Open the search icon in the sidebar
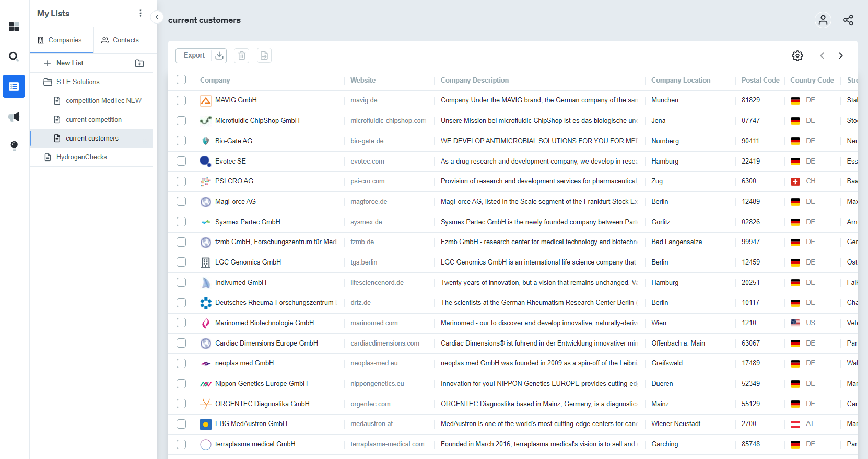The height and width of the screenshot is (459, 868). click(x=14, y=56)
